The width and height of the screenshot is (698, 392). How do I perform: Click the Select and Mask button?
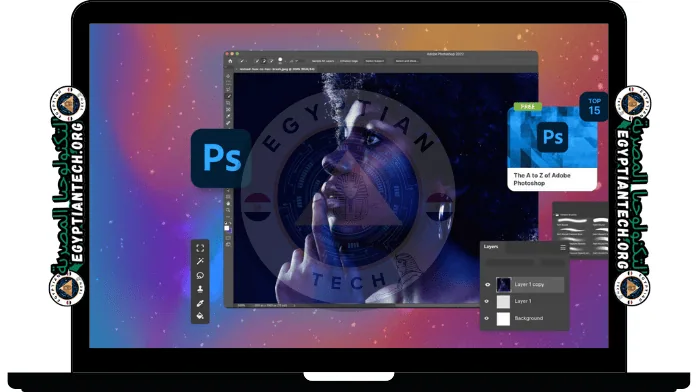tap(406, 61)
